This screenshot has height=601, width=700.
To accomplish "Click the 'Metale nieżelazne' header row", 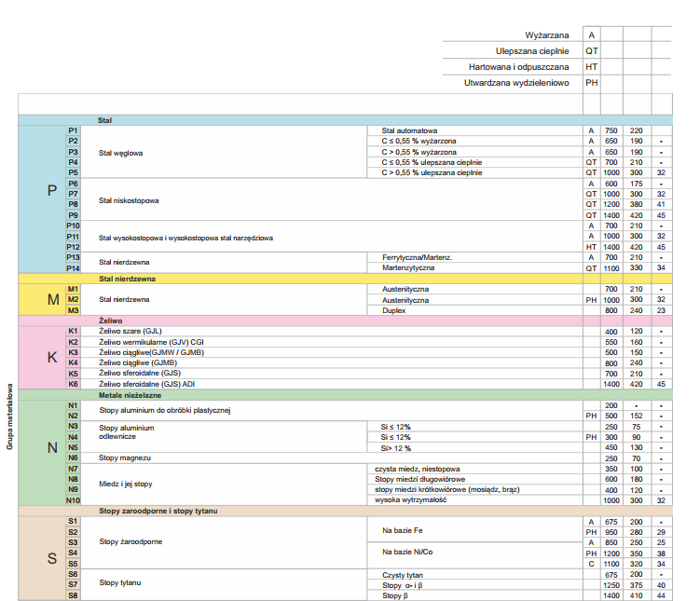I will 345,395.
